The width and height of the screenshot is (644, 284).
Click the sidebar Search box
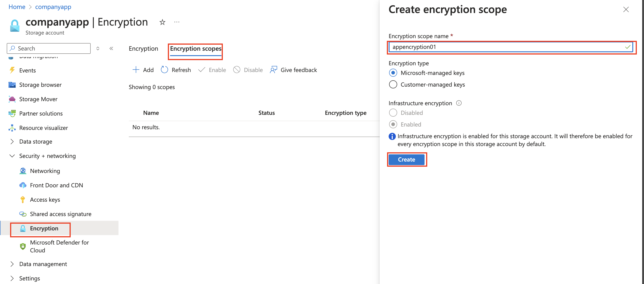(49, 48)
